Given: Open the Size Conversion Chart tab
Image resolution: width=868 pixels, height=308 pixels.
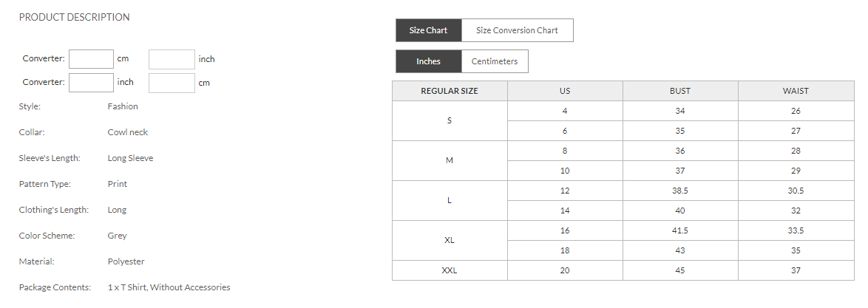Looking at the screenshot, I should 517,30.
